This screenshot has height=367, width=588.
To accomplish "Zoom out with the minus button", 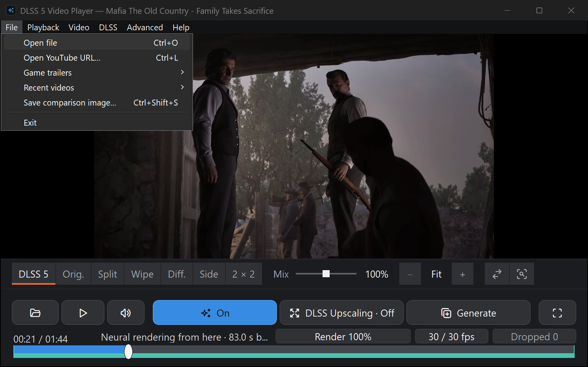I will coord(410,274).
